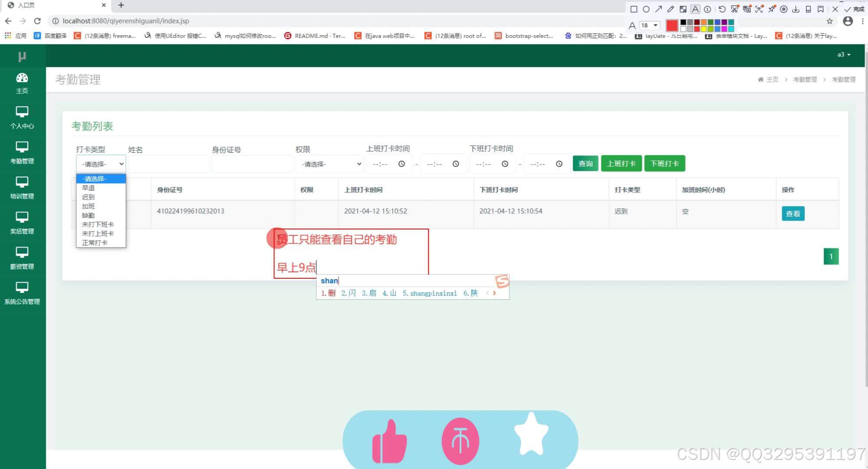Viewport: 868px width, 469px height.
Task: Click the 上班打卡 button
Action: pyautogui.click(x=621, y=163)
